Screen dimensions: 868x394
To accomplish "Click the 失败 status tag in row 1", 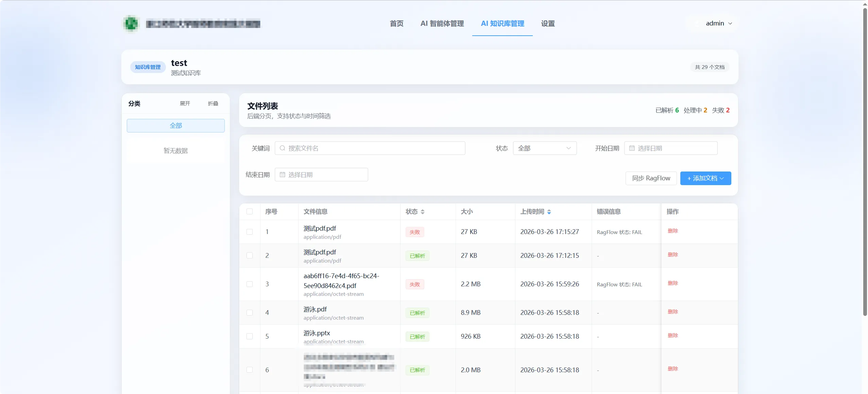I will pyautogui.click(x=415, y=232).
